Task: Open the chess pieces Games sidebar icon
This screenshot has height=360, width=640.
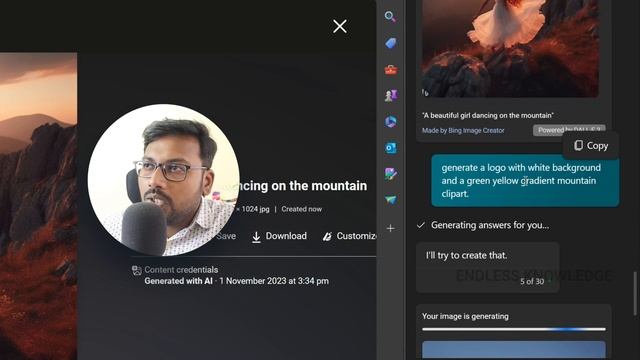Action: click(391, 96)
